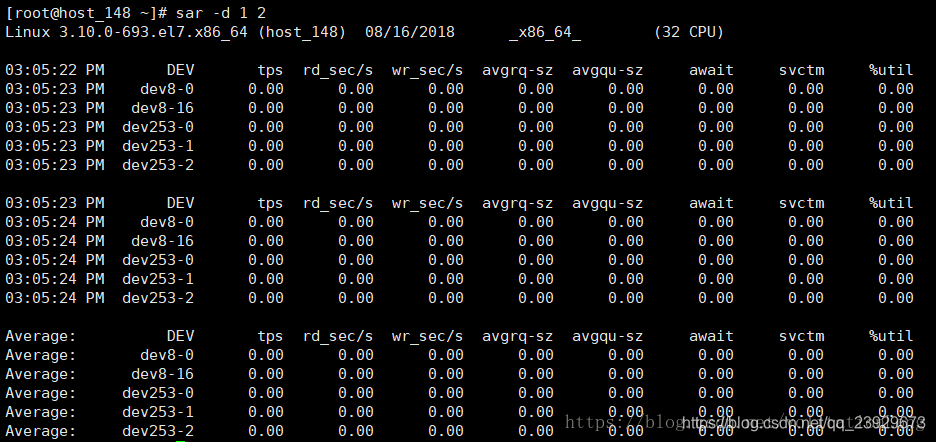Click 'DEV' header in the 03:05:22 PM row
Viewport: 936px width, 442px height.
pos(181,70)
